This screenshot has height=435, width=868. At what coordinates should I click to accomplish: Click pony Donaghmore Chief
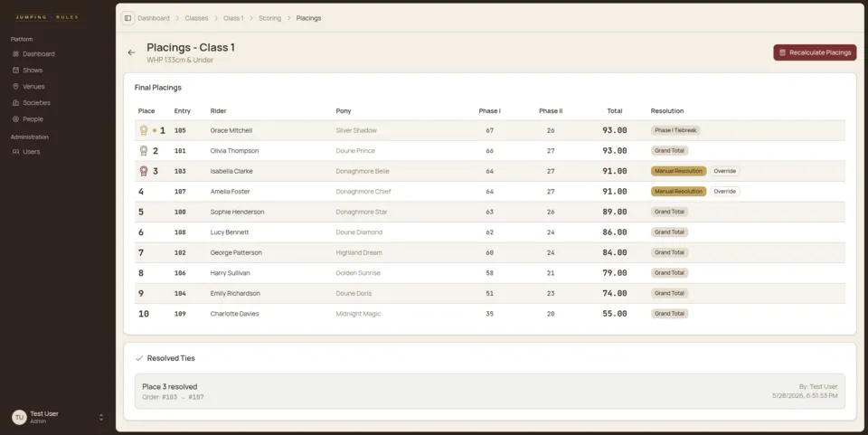point(363,192)
